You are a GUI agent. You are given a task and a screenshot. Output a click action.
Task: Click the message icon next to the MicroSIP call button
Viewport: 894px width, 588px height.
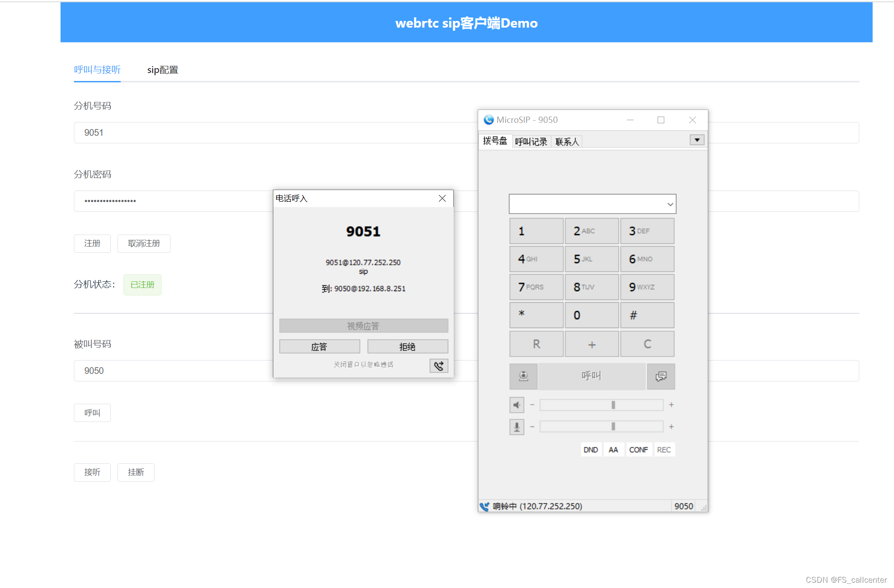pos(661,376)
